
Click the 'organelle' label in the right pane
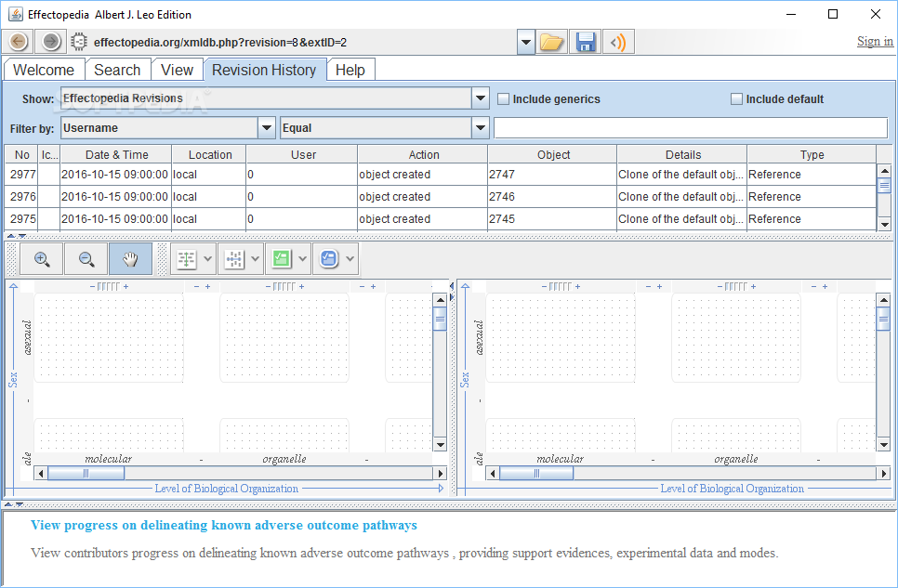[736, 459]
